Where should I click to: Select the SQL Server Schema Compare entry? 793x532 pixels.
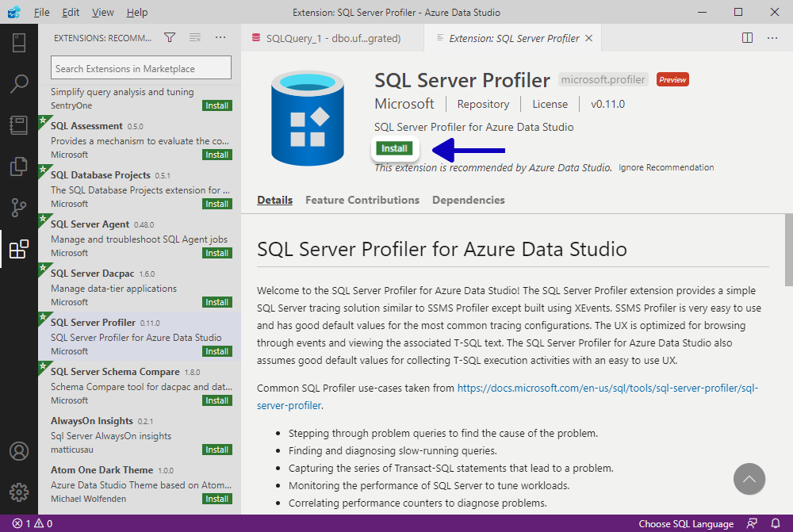tap(139, 385)
